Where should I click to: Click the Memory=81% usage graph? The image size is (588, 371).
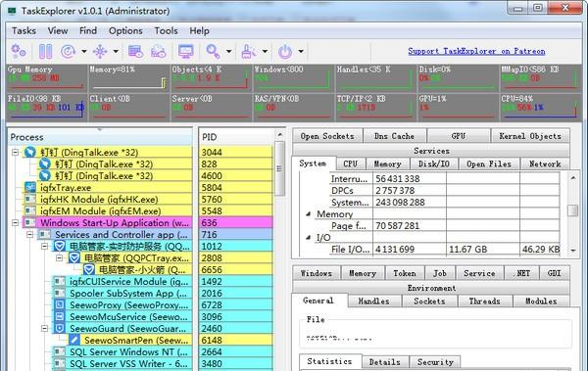pyautogui.click(x=128, y=78)
